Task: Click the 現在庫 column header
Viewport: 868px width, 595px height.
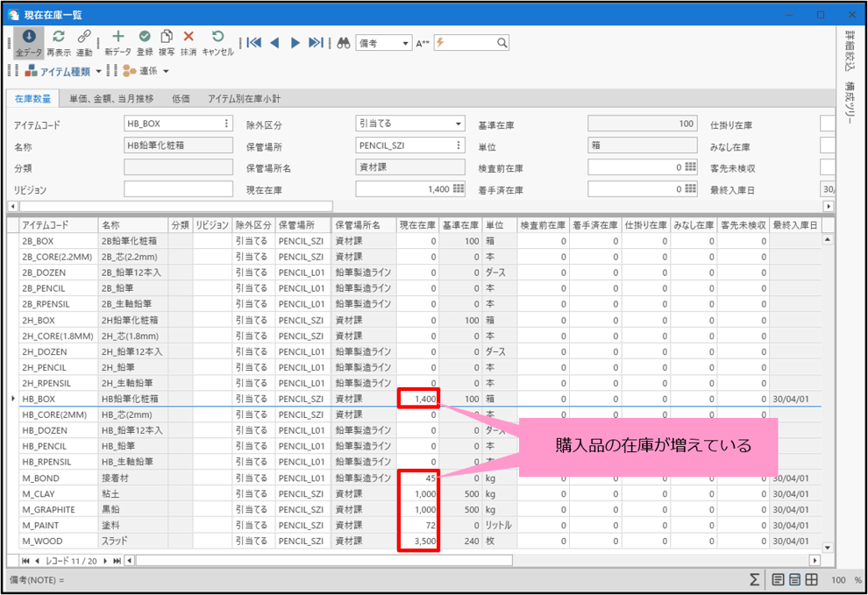Action: (x=417, y=225)
